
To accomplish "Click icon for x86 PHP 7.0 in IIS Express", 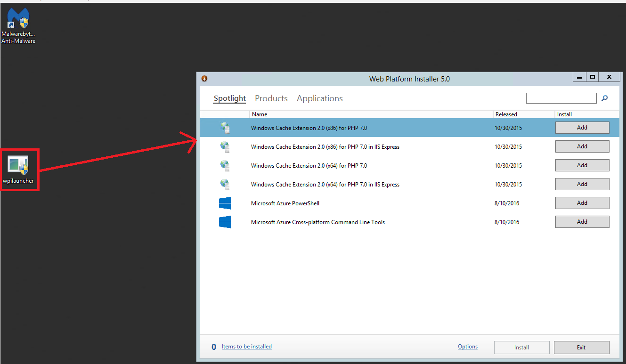I will pos(225,146).
